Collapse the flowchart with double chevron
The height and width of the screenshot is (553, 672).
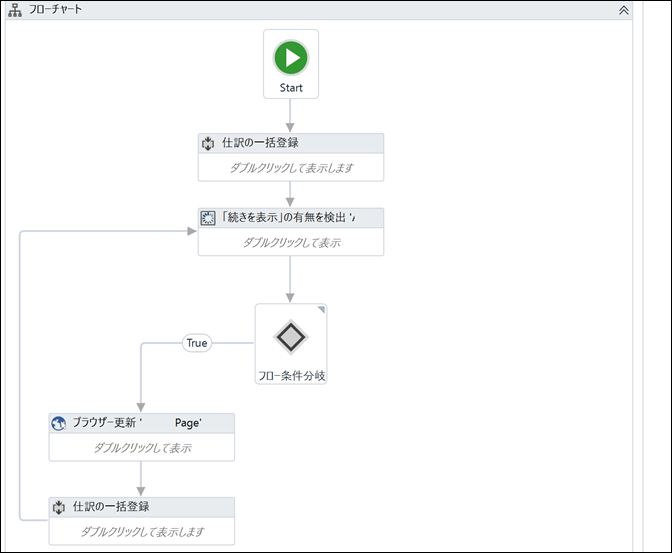pyautogui.click(x=624, y=10)
